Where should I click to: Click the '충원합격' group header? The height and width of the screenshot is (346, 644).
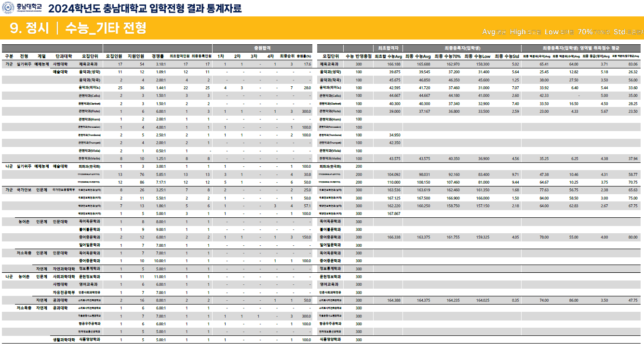(263, 48)
